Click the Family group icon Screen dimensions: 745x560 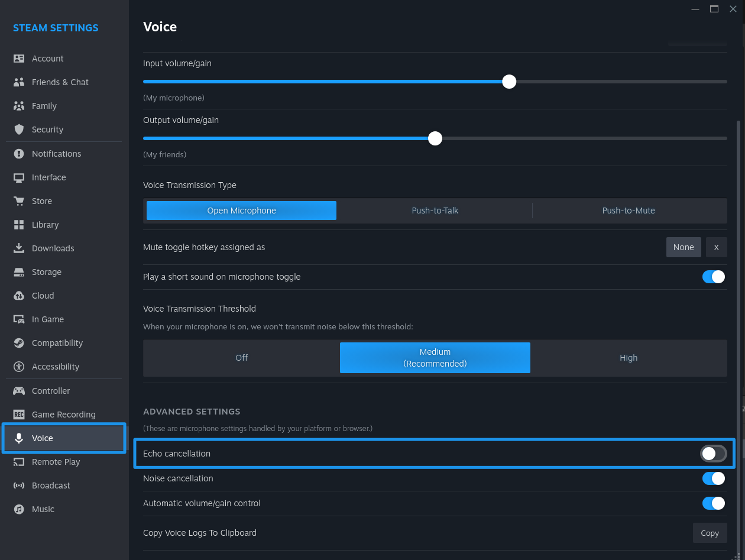point(19,106)
